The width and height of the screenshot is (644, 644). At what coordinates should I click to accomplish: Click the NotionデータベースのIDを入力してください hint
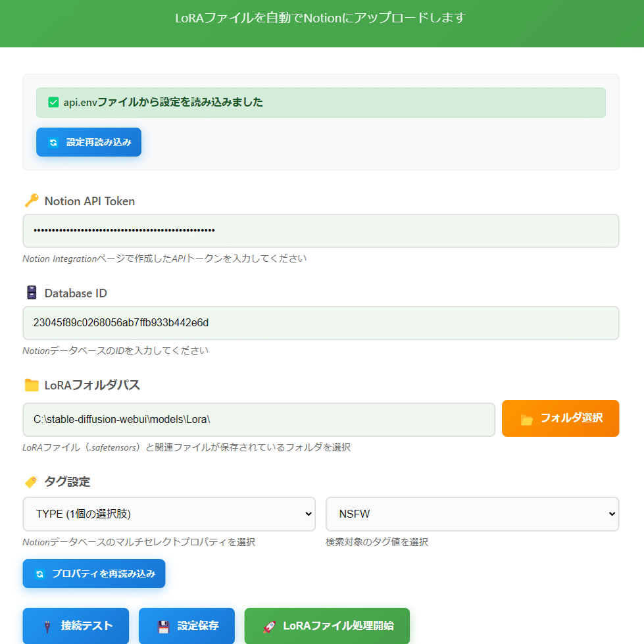tap(115, 351)
